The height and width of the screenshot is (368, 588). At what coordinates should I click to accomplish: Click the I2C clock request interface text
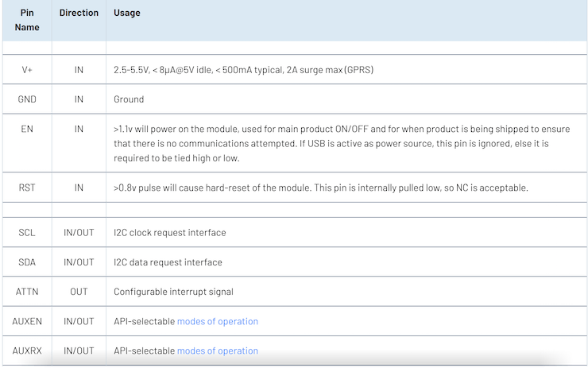[170, 233]
